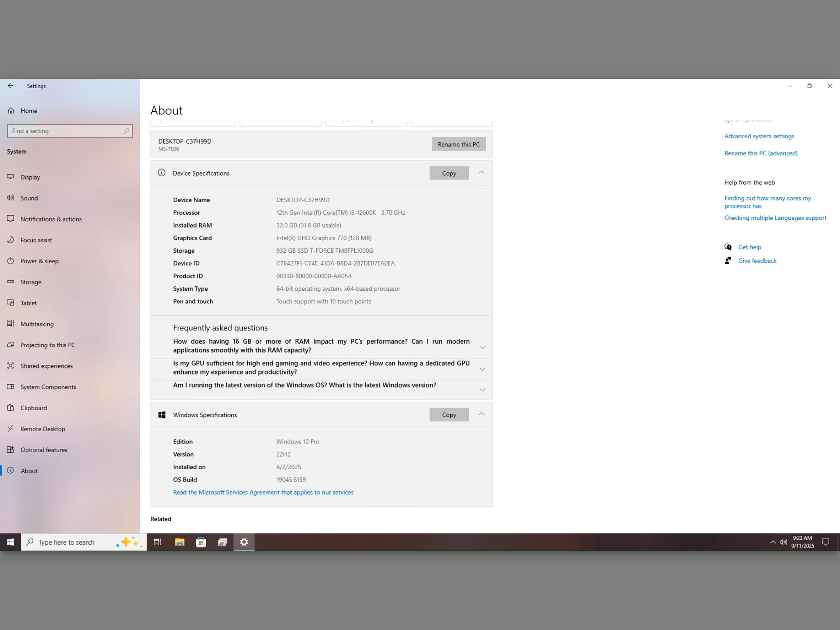Select the Storage 932 GB SSD value
The height and width of the screenshot is (630, 840).
coord(325,251)
